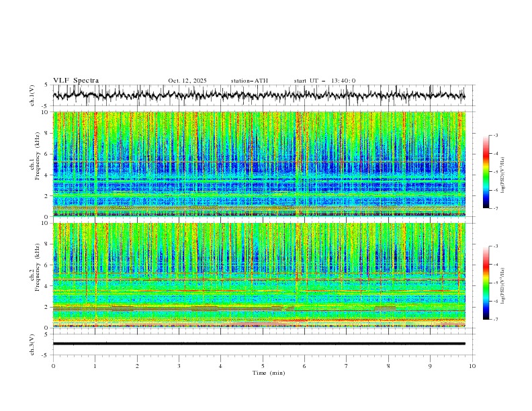The width and height of the screenshot is (532, 411).
Task: Click the ch.1 "Frequency (kHz)" axis label
Action: tap(38, 156)
